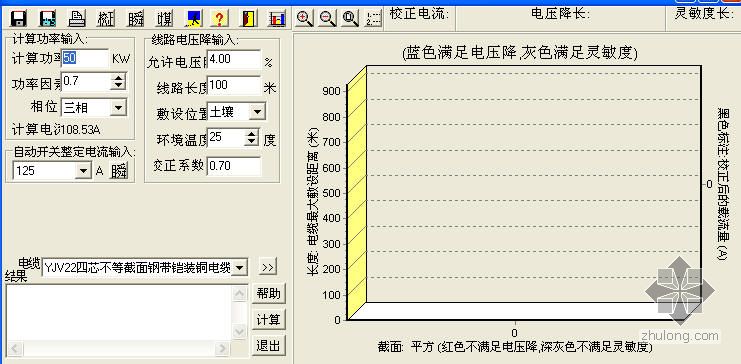The height and width of the screenshot is (364, 741).
Task: Click the bar chart icon in toolbar
Action: 277,18
